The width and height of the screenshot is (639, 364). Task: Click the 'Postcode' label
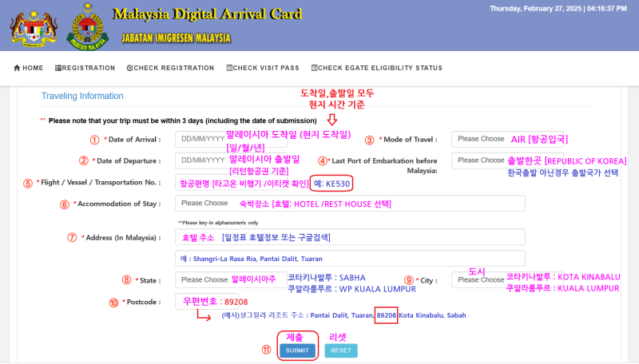tap(142, 302)
